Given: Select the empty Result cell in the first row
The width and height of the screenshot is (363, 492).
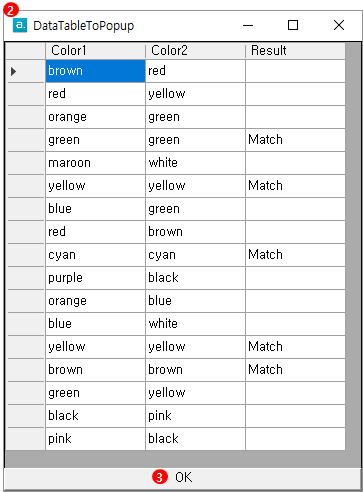Looking at the screenshot, I should [x=295, y=71].
